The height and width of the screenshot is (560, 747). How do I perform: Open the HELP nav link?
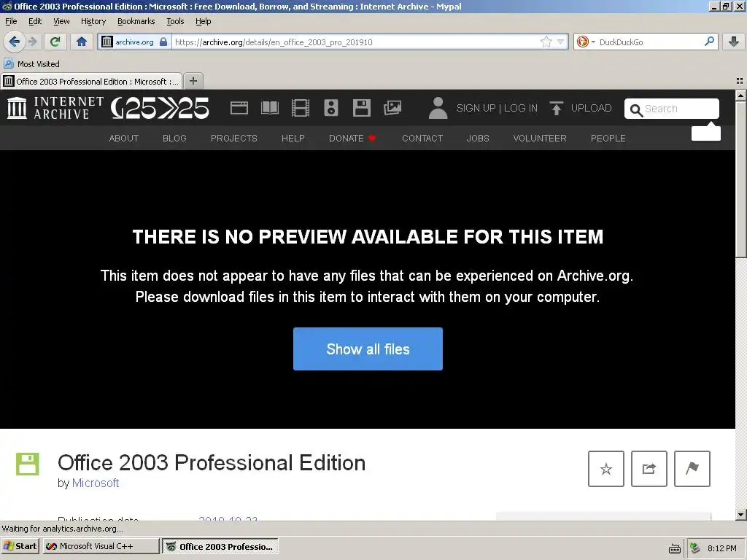pos(293,138)
